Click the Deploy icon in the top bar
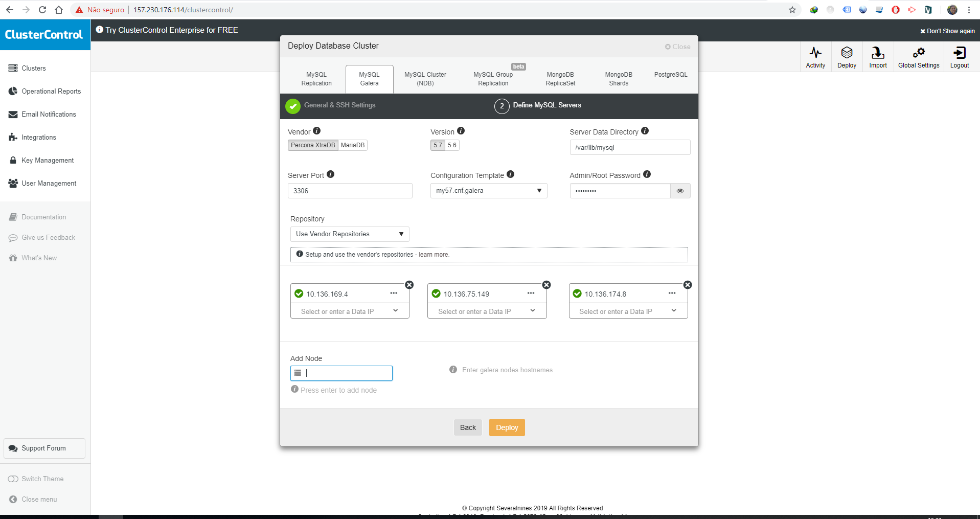 (x=846, y=56)
